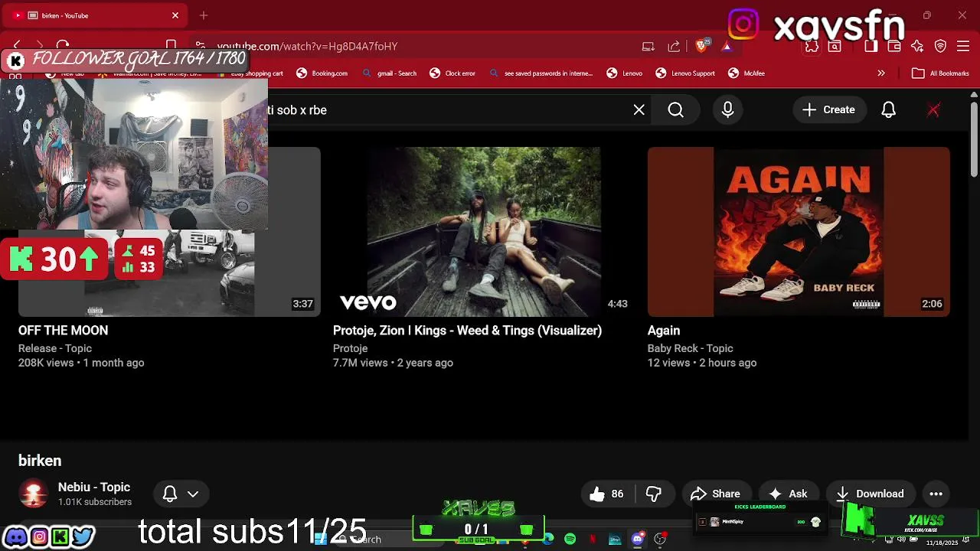Open Booking.com bookmark
The height and width of the screenshot is (551, 980).
pyautogui.click(x=322, y=73)
